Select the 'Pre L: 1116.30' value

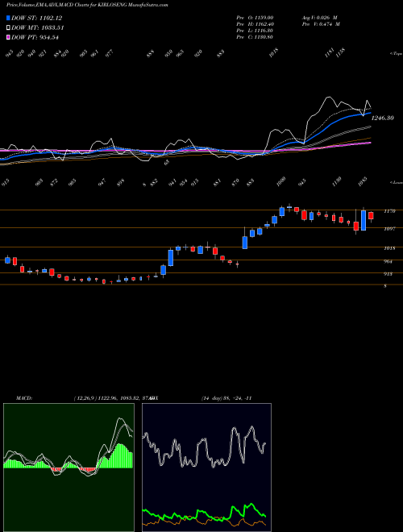coord(255,31)
